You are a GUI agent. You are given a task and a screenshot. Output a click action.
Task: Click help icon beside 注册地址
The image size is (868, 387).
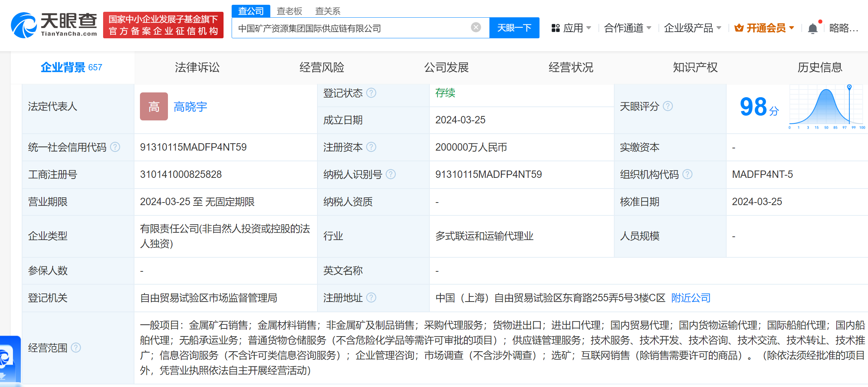point(372,298)
